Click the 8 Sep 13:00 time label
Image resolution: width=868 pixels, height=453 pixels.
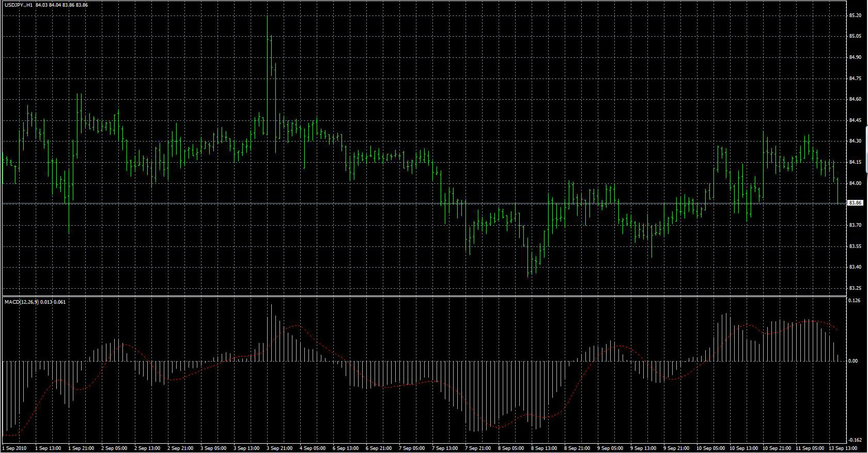tap(544, 448)
